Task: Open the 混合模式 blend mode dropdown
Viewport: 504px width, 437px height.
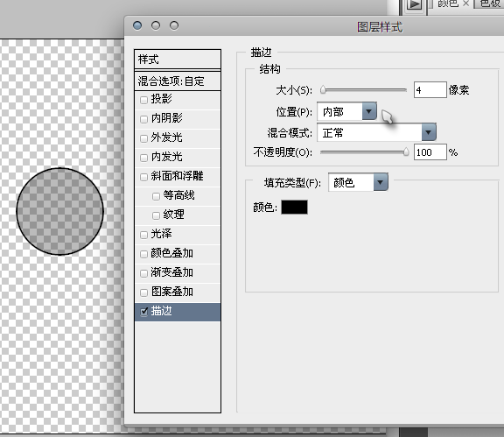Action: (x=376, y=132)
